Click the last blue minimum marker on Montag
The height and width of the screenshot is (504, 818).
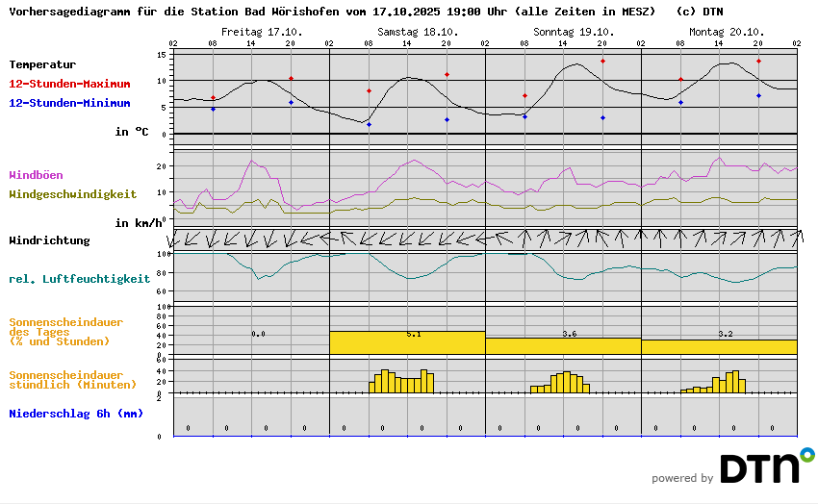758,95
